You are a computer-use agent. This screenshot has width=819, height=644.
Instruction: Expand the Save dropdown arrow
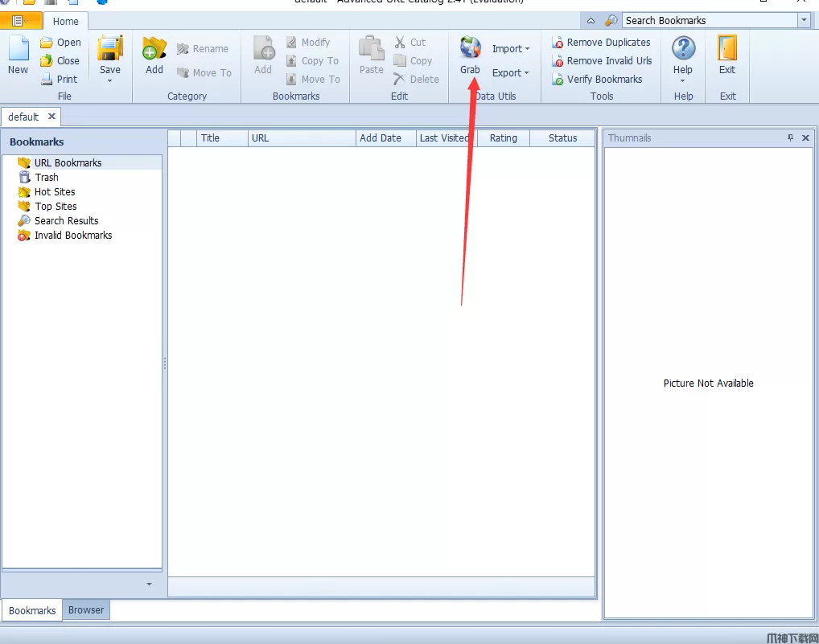[109, 81]
